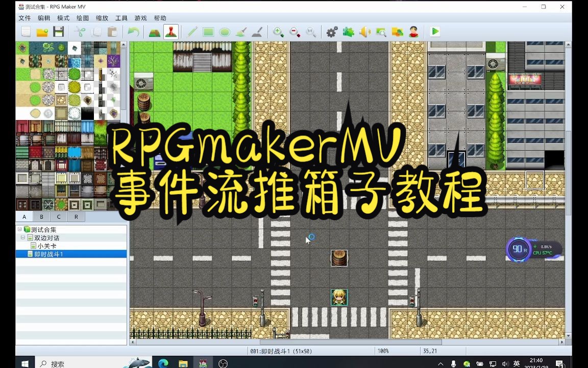This screenshot has width=588, height=368.
Task: Switch to Event editing mode
Action: tap(170, 32)
